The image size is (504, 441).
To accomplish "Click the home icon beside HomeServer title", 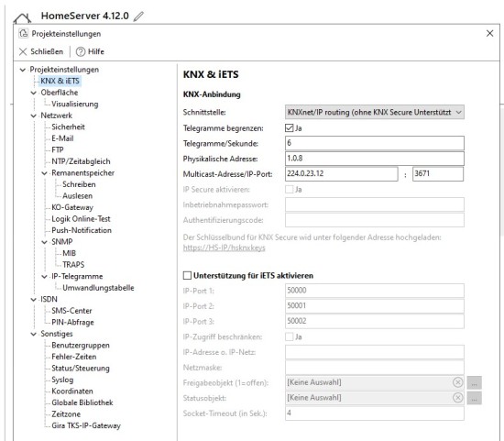I will tap(23, 17).
